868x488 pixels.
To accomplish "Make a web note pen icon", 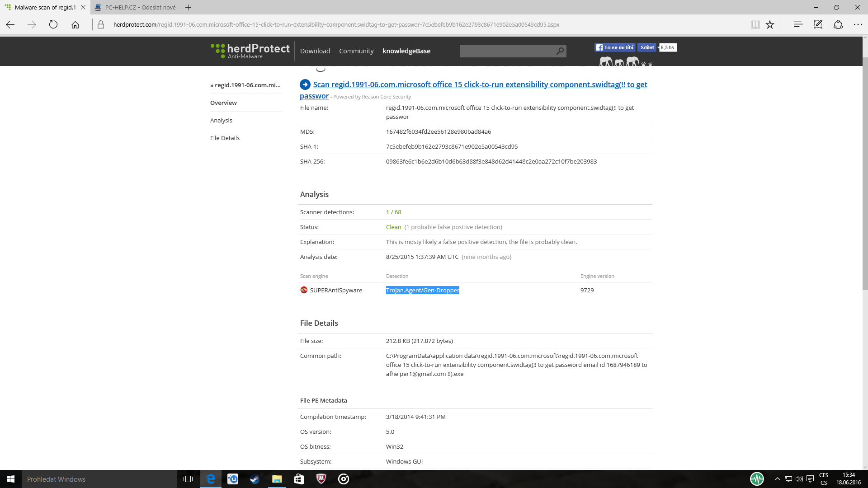I will [x=818, y=24].
